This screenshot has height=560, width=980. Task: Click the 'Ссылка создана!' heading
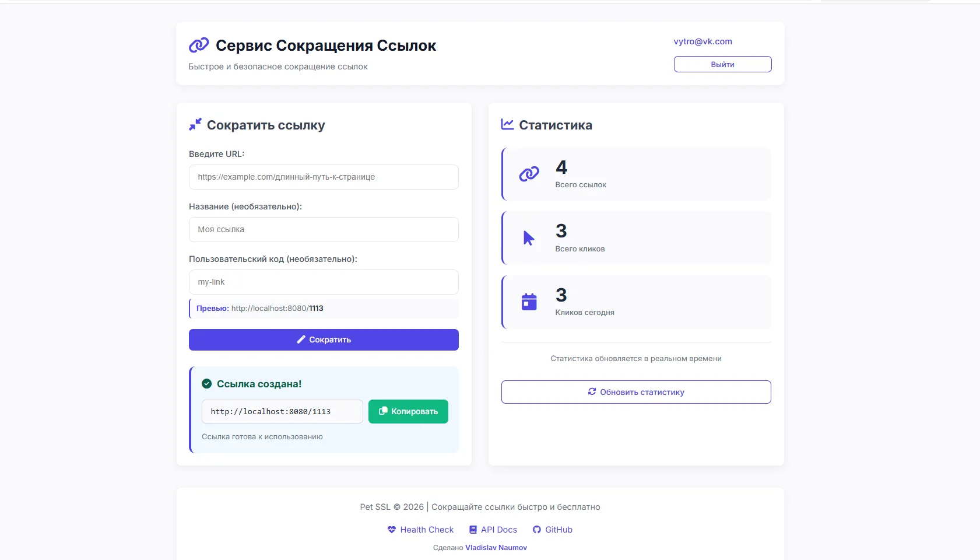[x=259, y=384]
